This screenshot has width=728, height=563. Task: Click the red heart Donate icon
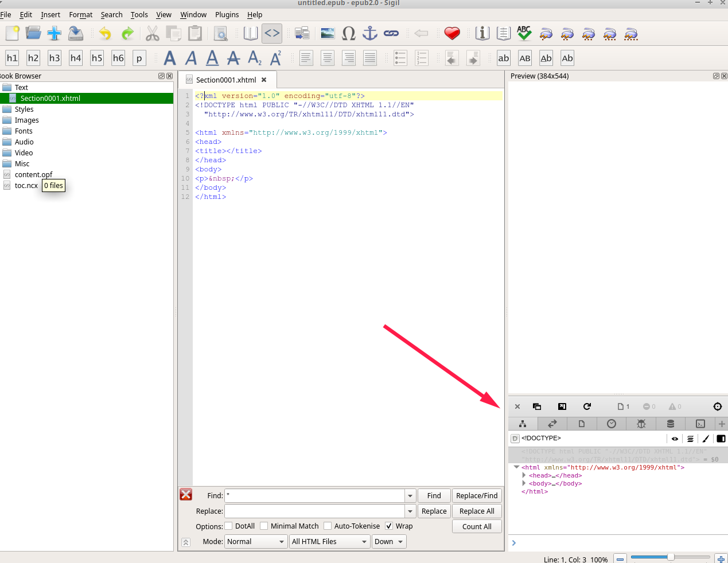click(452, 34)
